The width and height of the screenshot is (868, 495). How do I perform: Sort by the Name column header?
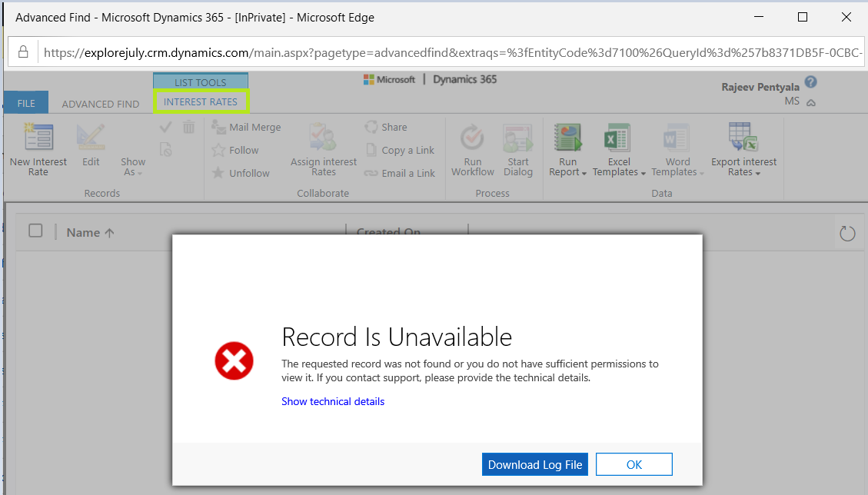[x=90, y=233]
